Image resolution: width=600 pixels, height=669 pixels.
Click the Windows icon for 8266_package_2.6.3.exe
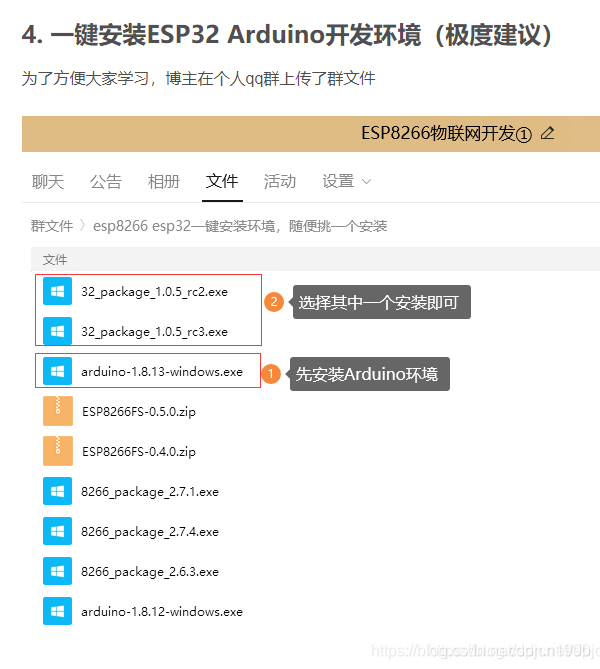[x=58, y=571]
